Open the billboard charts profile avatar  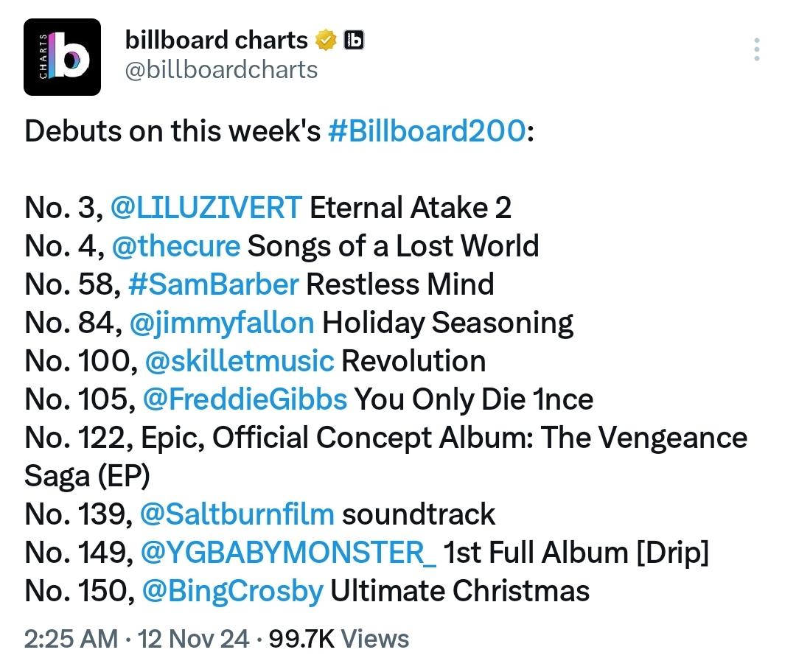pyautogui.click(x=62, y=57)
